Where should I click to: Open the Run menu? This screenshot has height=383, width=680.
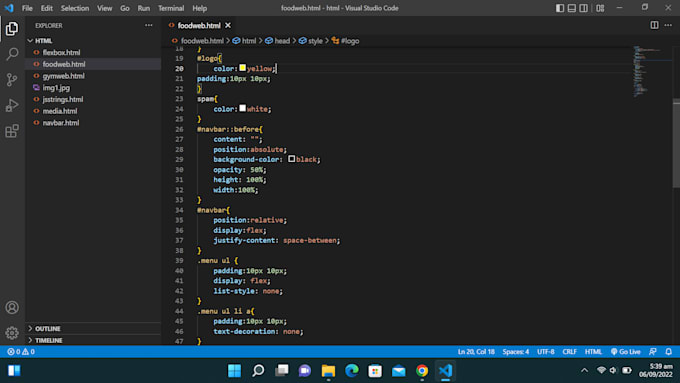[x=144, y=8]
